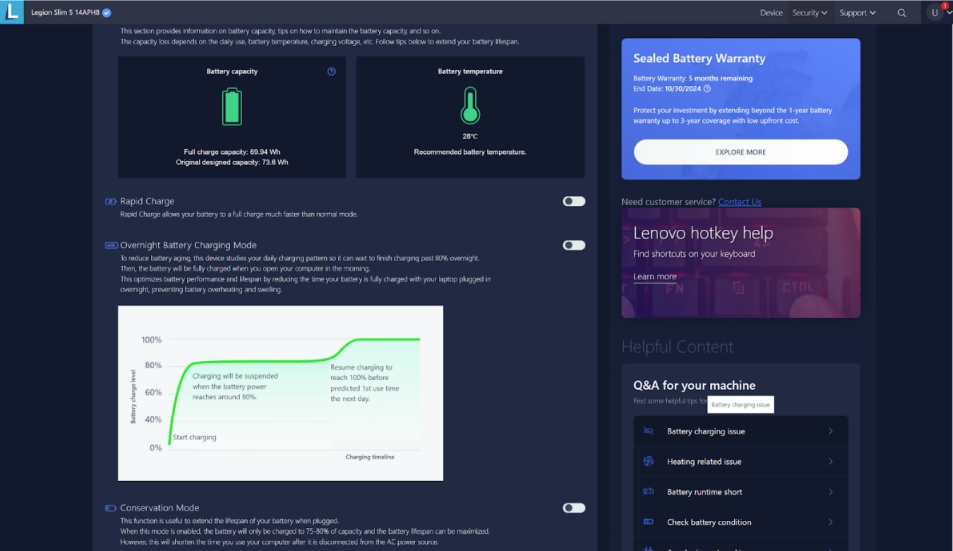Click the Full charge capacity 69.94 Wh text
This screenshot has width=953, height=551.
232,152
